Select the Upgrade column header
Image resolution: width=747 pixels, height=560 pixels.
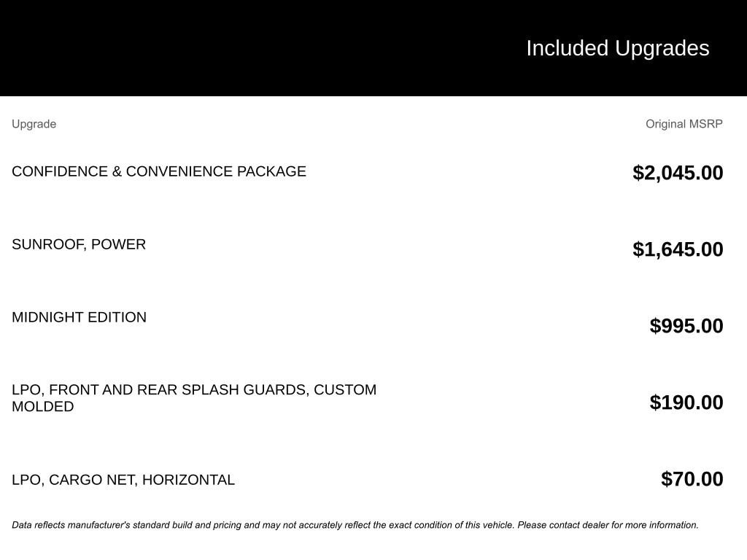point(34,124)
